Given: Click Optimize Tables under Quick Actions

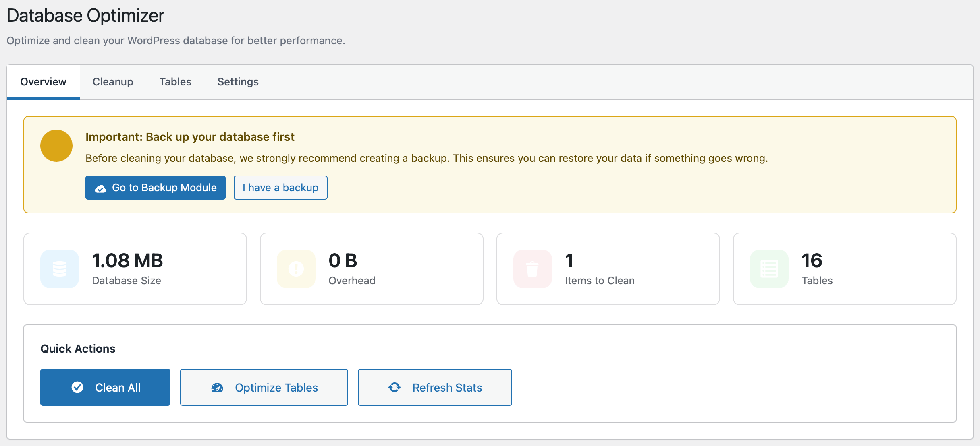Looking at the screenshot, I should 264,387.
